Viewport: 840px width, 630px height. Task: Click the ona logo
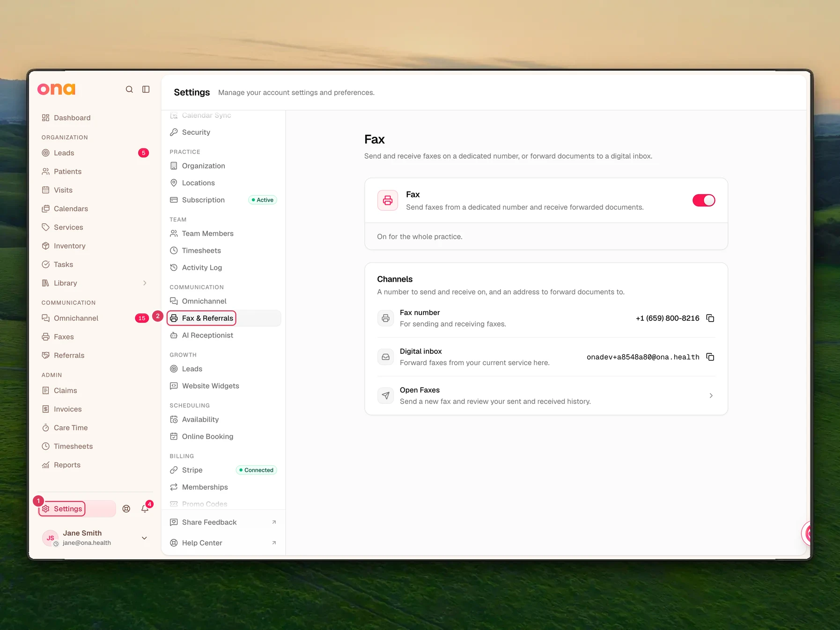point(56,89)
